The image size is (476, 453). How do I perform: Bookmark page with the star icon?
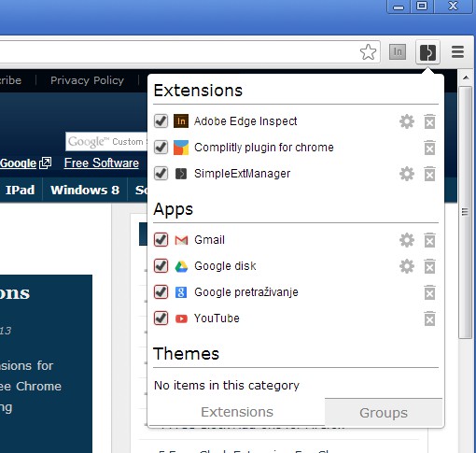[368, 51]
